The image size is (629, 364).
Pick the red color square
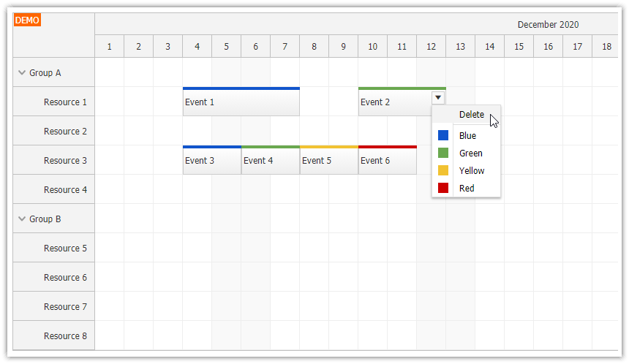click(x=443, y=188)
